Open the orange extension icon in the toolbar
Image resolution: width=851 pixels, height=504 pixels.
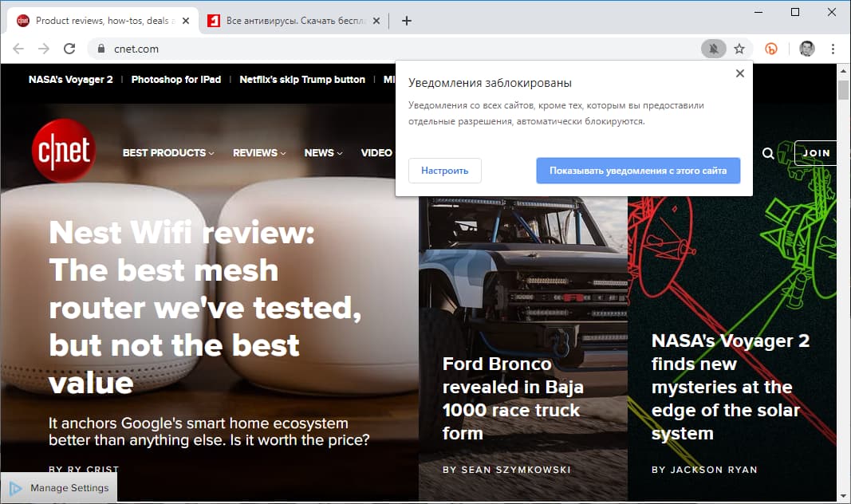pos(770,49)
